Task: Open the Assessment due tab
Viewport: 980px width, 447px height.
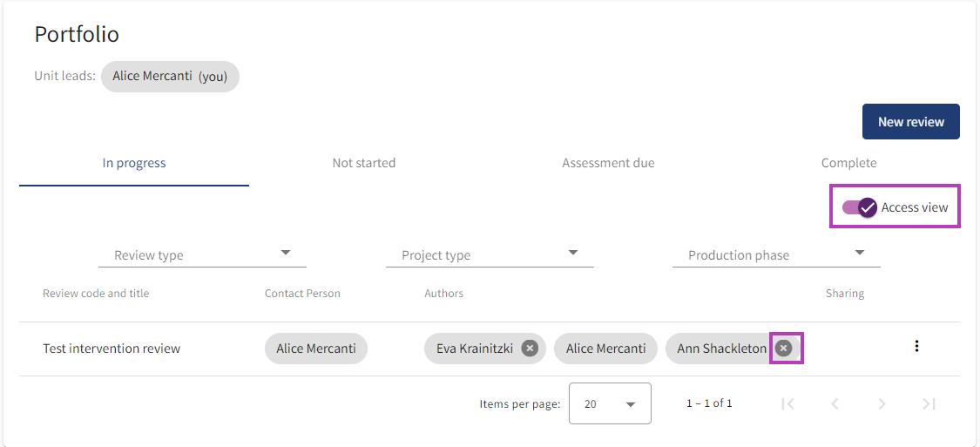Action: point(608,163)
